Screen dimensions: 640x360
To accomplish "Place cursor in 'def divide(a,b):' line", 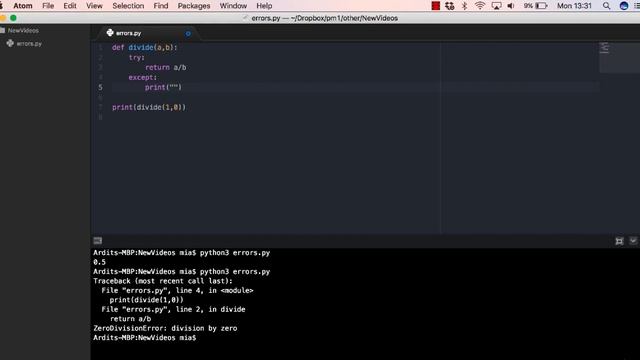I will (144, 47).
